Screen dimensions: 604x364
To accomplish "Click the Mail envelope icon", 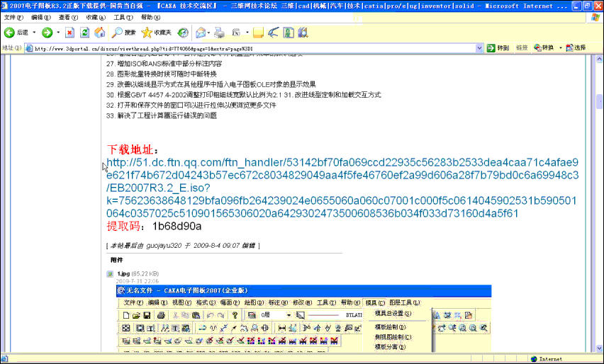I will pyautogui.click(x=201, y=33).
